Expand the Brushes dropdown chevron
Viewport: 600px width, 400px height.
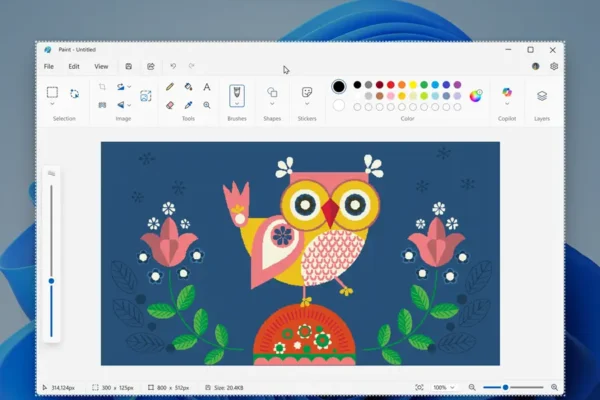click(237, 104)
